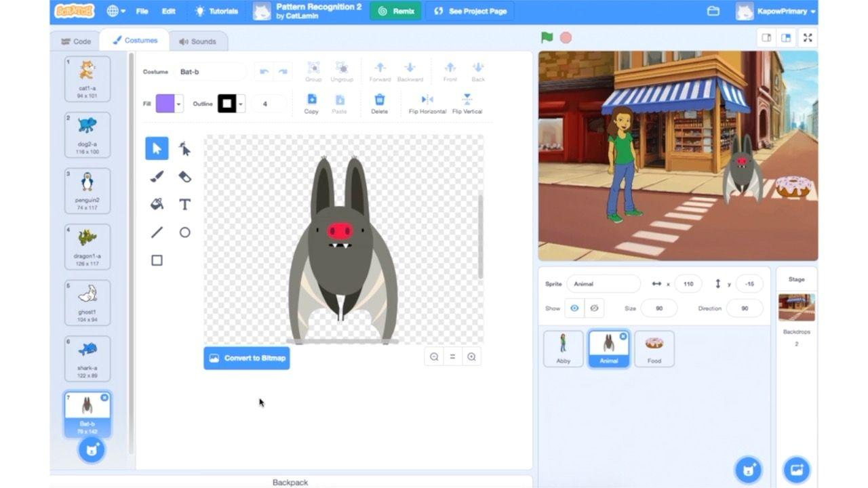Hide sprite using crossed-eye icon

pos(594,308)
